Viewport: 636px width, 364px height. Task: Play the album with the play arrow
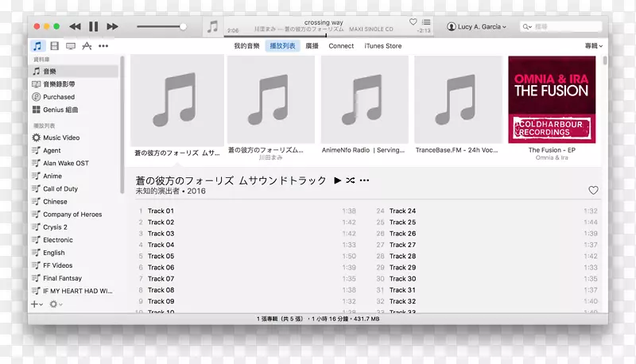(x=337, y=180)
